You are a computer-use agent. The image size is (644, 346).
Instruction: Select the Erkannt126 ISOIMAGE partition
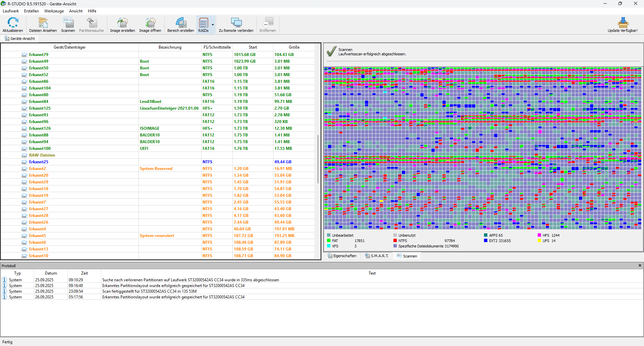(158, 128)
